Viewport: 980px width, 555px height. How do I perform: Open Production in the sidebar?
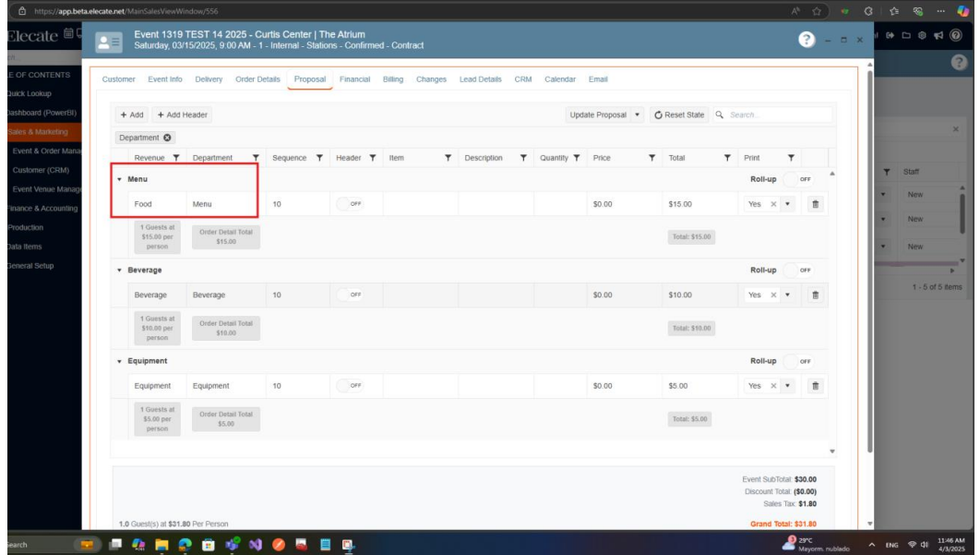pyautogui.click(x=26, y=228)
